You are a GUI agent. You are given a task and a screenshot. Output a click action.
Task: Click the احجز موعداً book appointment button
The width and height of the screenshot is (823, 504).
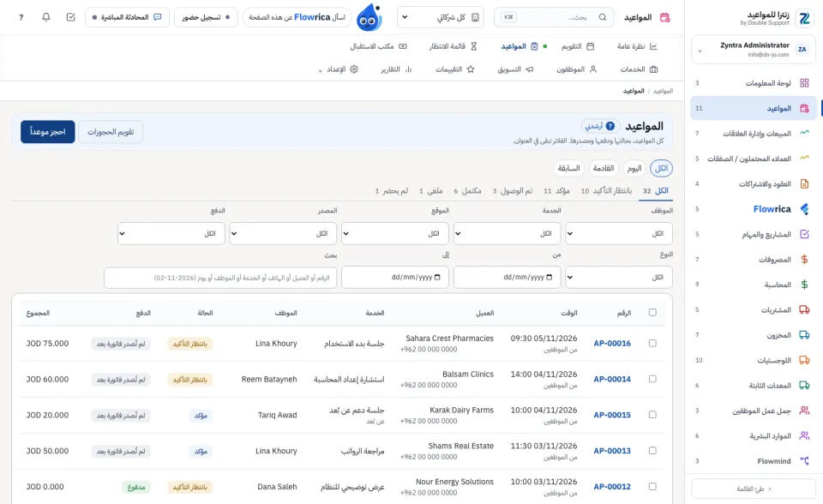click(x=48, y=132)
